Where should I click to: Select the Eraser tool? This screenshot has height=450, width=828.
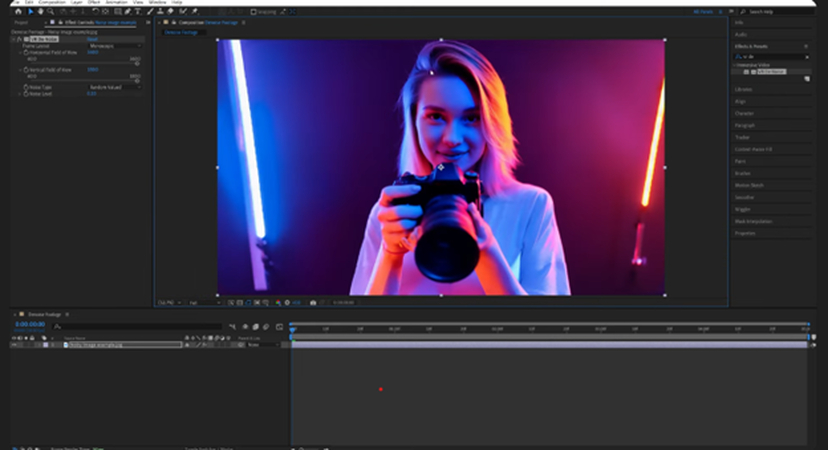click(171, 11)
